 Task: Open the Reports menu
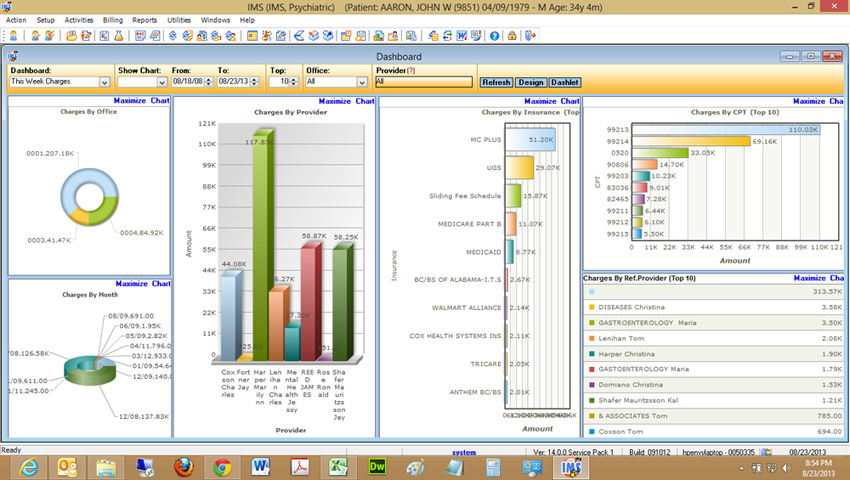144,20
